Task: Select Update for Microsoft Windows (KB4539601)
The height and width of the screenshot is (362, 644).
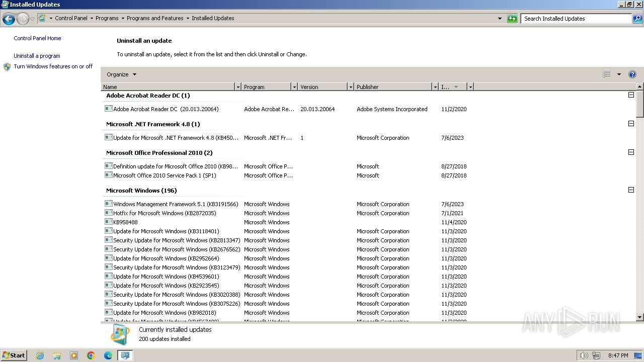Action: click(166, 277)
